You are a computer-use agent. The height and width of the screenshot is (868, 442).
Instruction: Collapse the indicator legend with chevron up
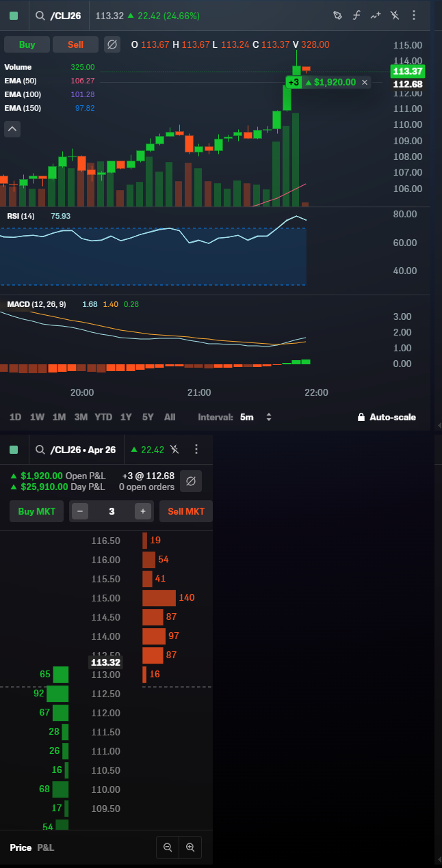tap(12, 128)
